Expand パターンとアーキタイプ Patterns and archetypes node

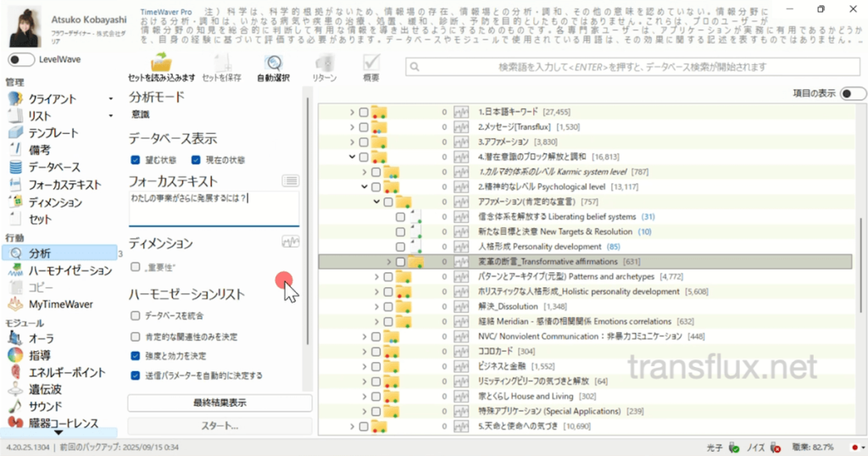(x=376, y=276)
